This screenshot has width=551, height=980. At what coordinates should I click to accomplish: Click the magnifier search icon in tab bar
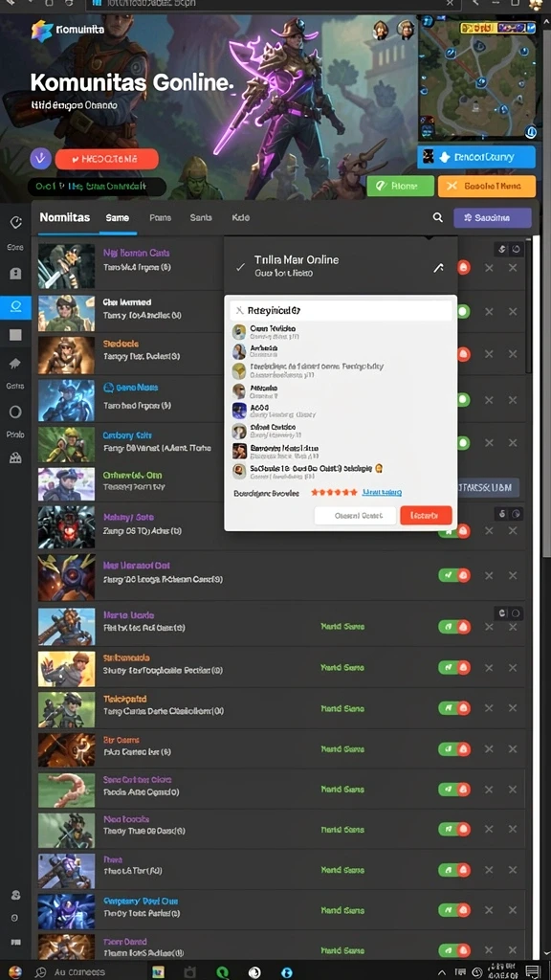438,217
